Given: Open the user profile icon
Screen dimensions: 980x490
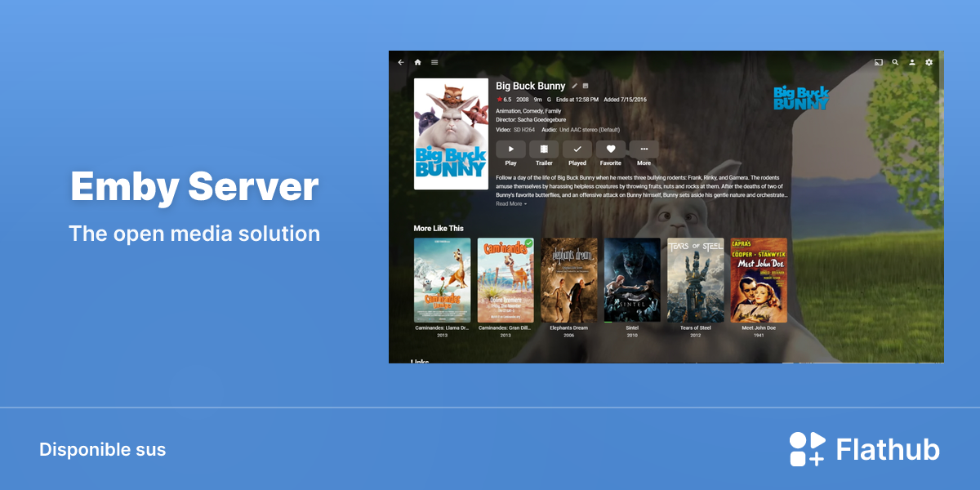Looking at the screenshot, I should click(912, 62).
